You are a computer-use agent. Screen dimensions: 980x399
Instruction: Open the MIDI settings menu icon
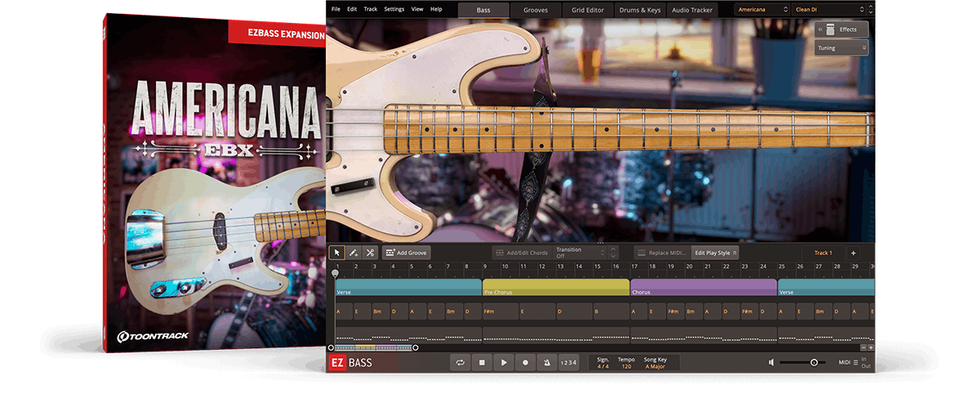[856, 362]
